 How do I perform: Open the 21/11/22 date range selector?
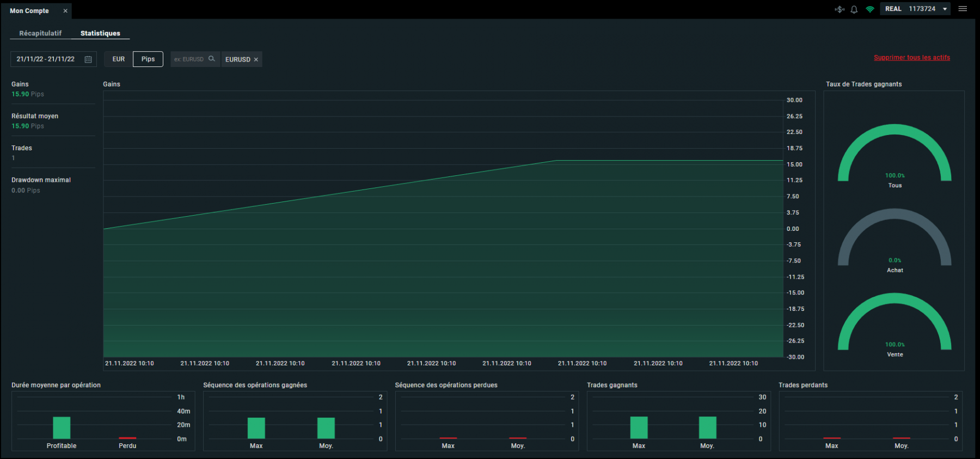coord(46,59)
